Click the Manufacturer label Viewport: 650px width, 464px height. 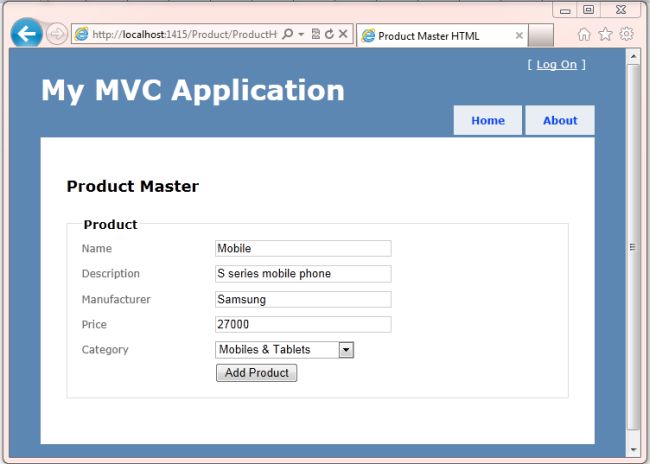coord(116,299)
